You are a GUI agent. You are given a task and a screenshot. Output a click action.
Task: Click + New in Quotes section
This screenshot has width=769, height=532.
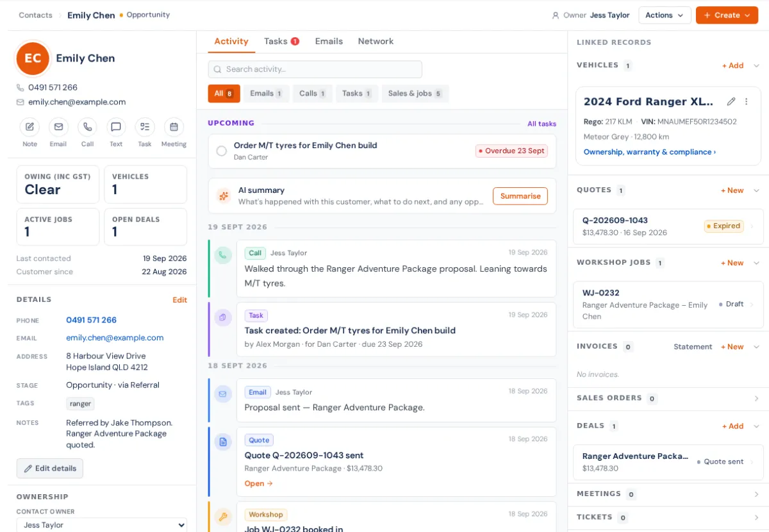click(732, 190)
